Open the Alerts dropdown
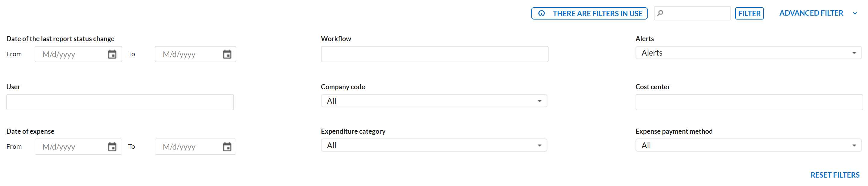The height and width of the screenshot is (186, 868). point(748,53)
